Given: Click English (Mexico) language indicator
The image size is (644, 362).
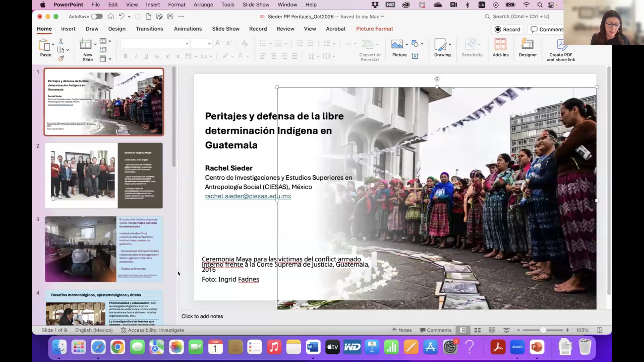Looking at the screenshot, I should pos(94,330).
